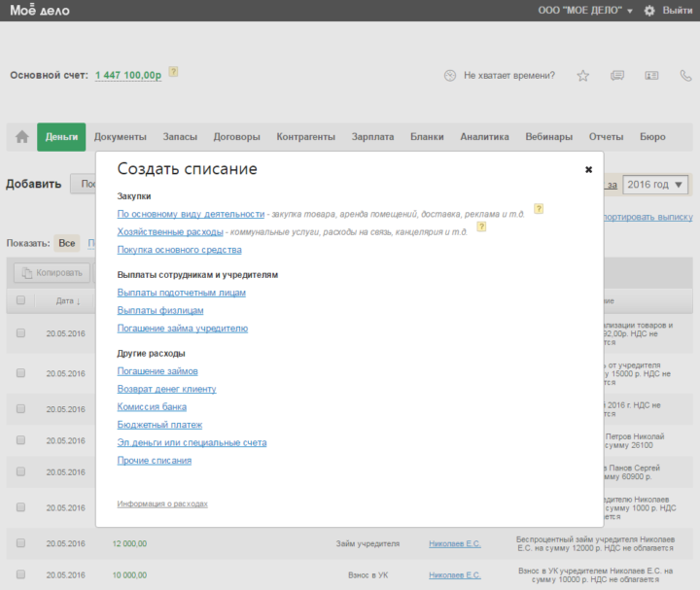The height and width of the screenshot is (590, 700).
Task: Open the '2016 год' period dropdown
Action: [655, 185]
